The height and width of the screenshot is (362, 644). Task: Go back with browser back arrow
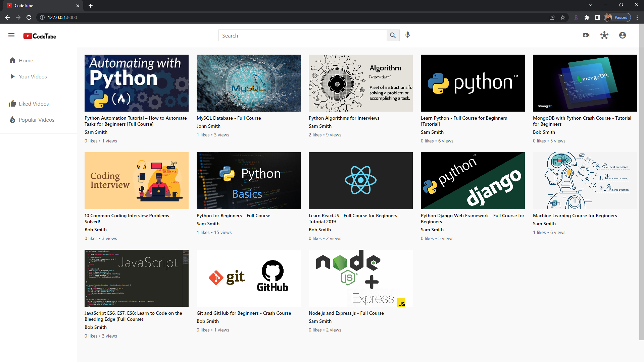[x=7, y=17]
